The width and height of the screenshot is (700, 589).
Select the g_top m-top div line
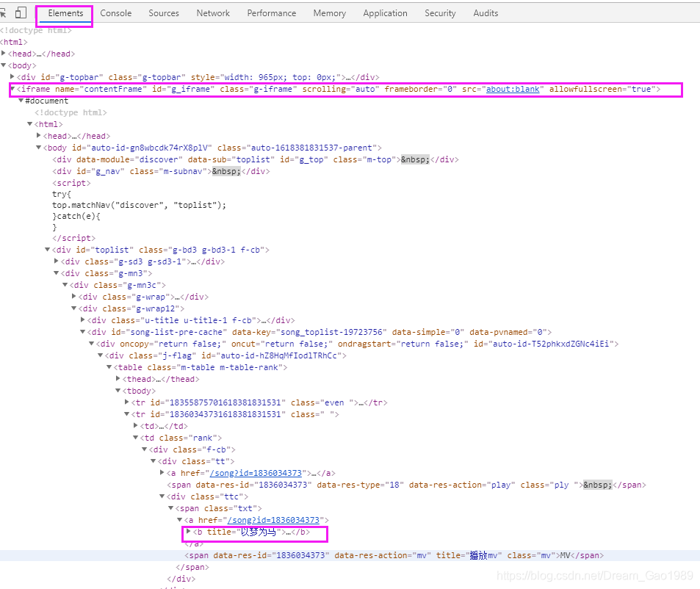pyautogui.click(x=256, y=159)
